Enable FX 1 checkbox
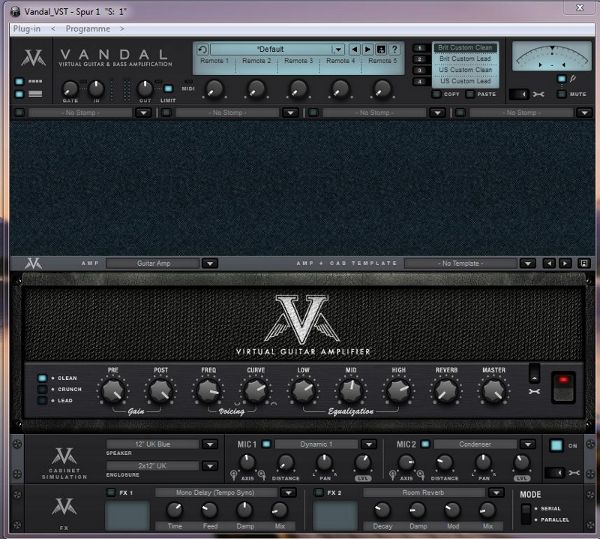Image resolution: width=600 pixels, height=539 pixels. click(111, 492)
